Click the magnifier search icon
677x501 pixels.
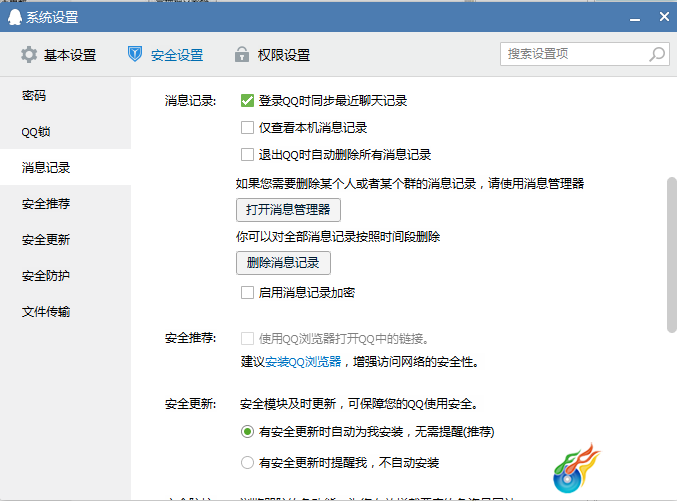(657, 54)
